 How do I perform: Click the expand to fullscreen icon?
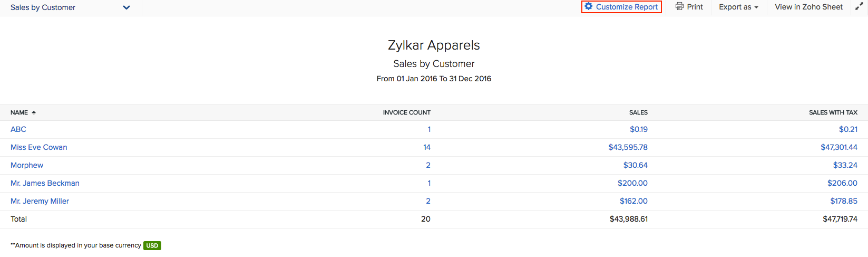[859, 7]
